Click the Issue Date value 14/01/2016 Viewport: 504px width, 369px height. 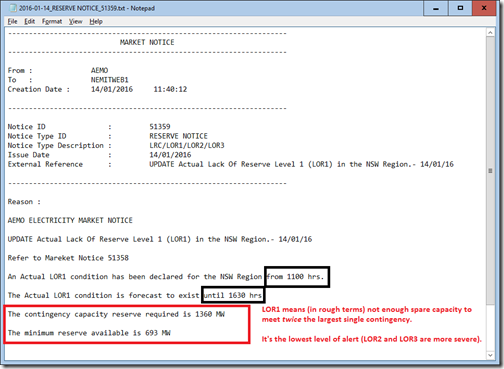pos(170,155)
